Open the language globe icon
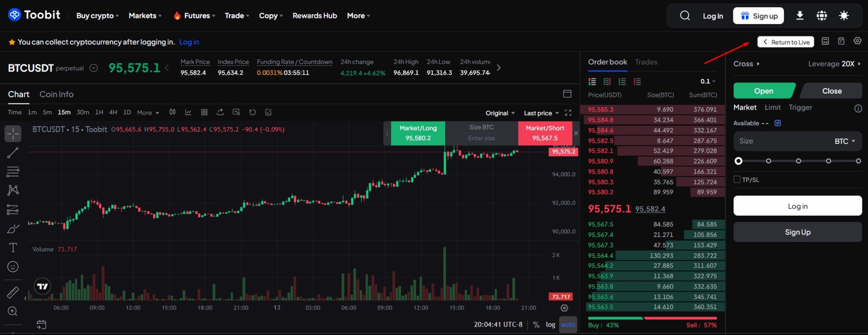The width and height of the screenshot is (868, 335). [x=822, y=15]
